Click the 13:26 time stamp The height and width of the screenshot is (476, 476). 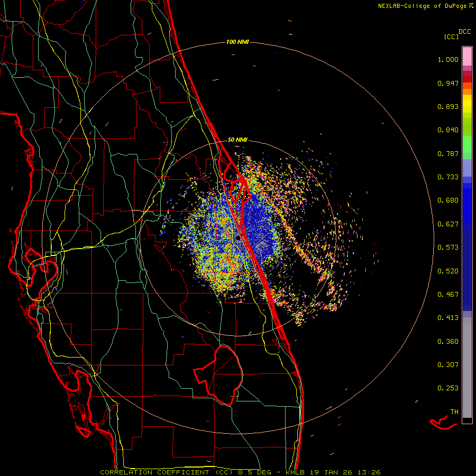(369, 472)
